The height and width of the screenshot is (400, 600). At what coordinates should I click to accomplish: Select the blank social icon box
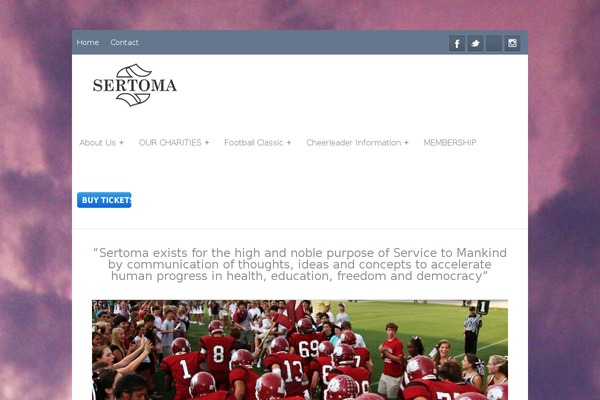494,43
